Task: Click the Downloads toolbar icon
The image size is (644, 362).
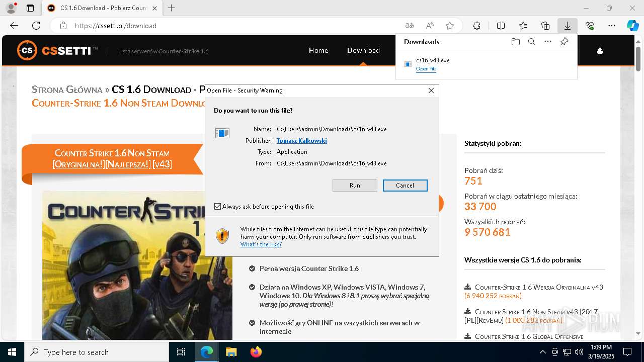Action: pos(568,26)
